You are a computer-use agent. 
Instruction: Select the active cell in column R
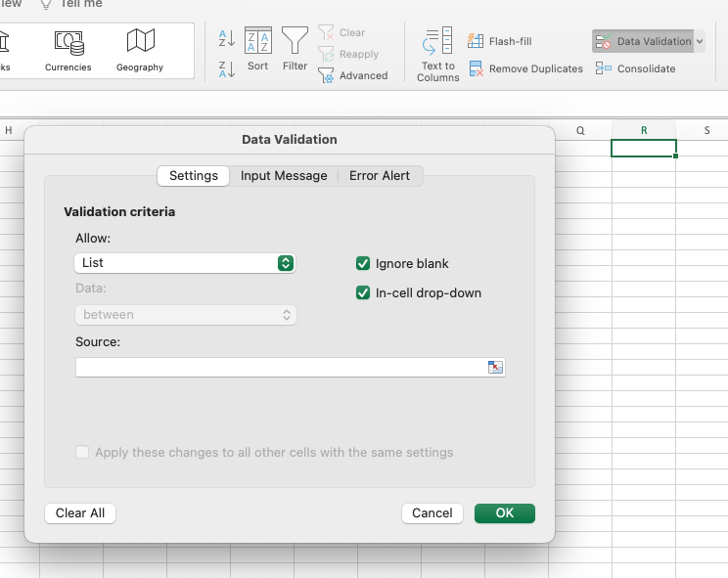644,148
